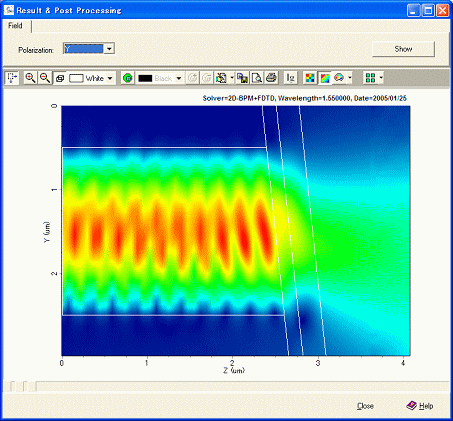Click the black color swatch in toolbar

(145, 78)
